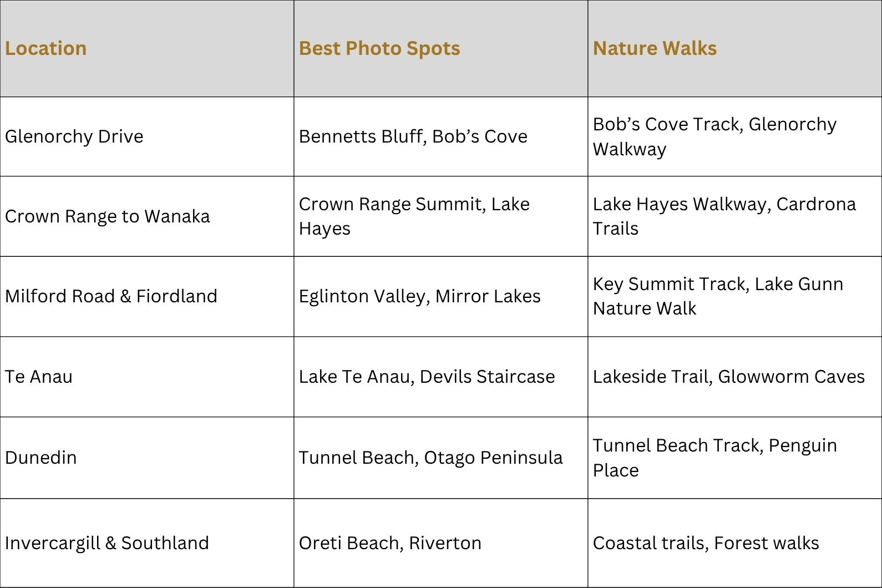Select the Glenorchy Drive cell
The image size is (882, 588).
pos(147,136)
